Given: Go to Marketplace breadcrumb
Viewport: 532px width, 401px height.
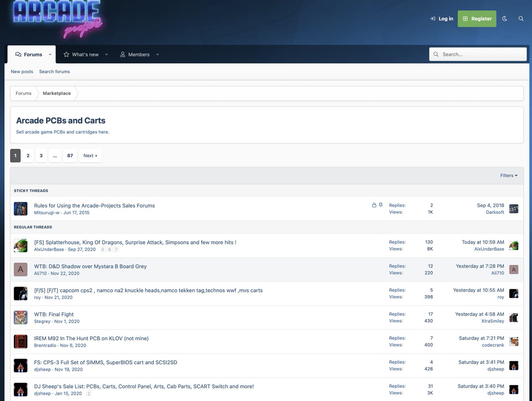Looking at the screenshot, I should [x=57, y=93].
